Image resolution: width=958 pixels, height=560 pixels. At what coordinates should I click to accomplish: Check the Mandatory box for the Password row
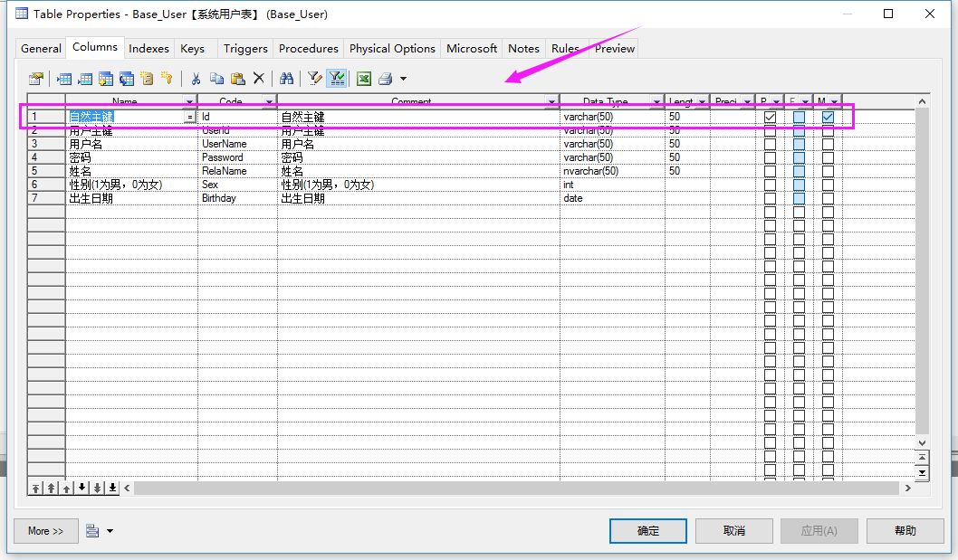828,157
